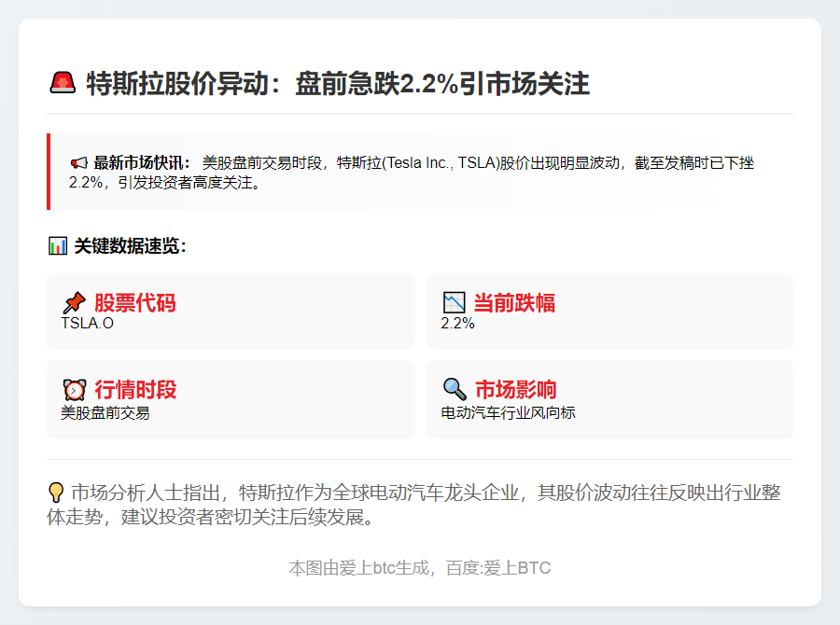Click the analyst note starting 市场分析人士指出
Screen dimensions: 840x625
[x=413, y=505]
